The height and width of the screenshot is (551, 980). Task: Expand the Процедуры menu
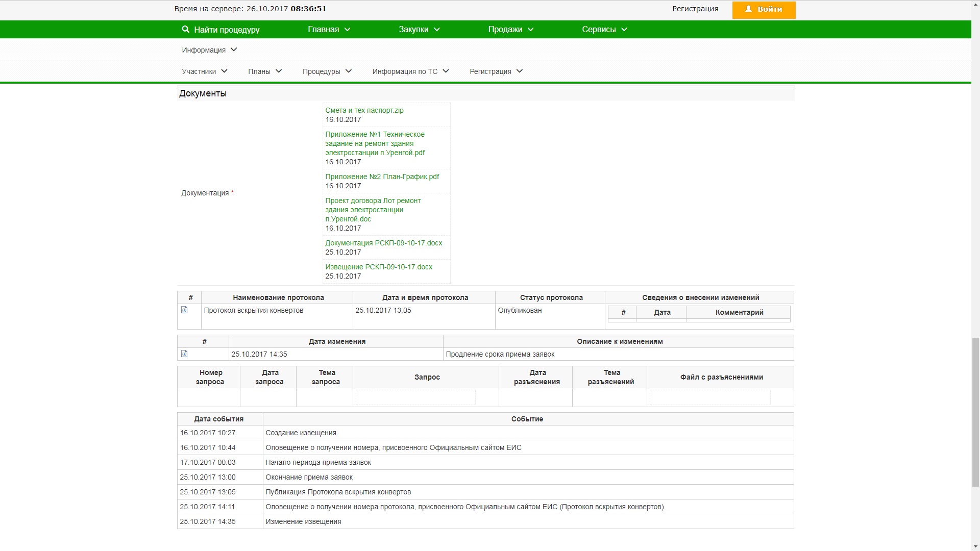coord(327,71)
